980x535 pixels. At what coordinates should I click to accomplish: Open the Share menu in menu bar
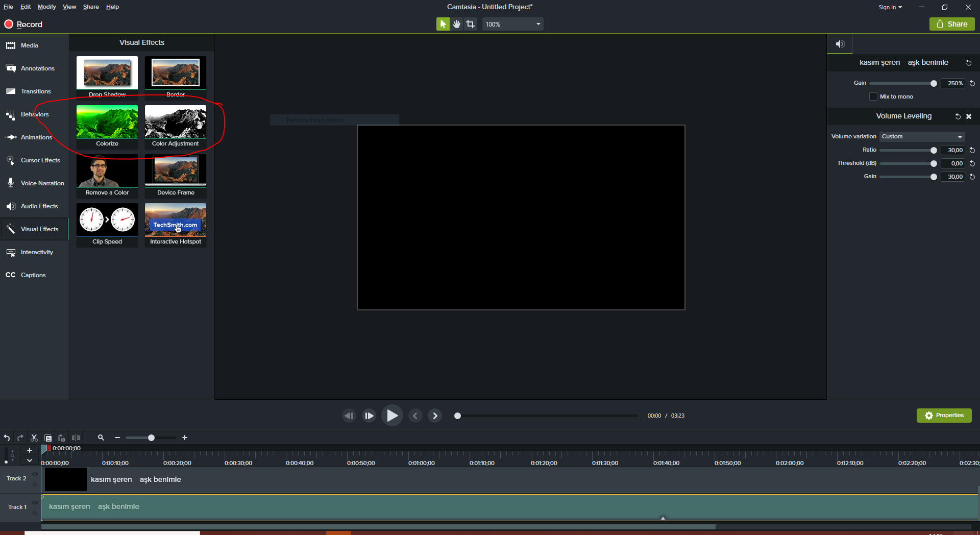[91, 7]
